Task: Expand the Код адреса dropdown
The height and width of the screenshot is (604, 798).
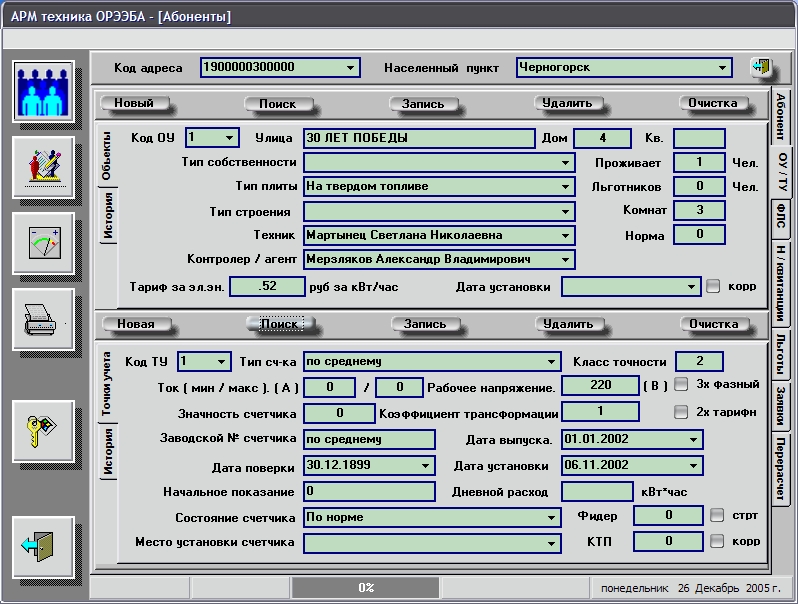Action: (x=350, y=68)
